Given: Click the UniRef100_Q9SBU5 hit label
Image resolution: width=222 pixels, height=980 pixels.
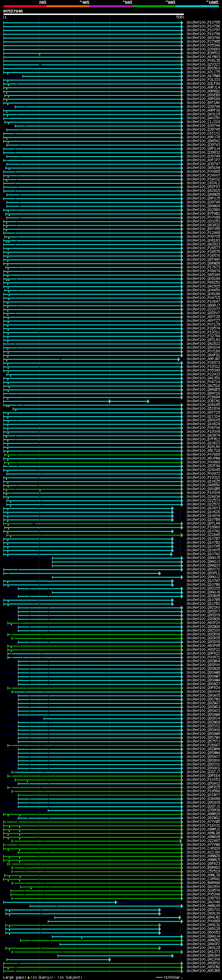Looking at the screenshot, I should point(203,596).
